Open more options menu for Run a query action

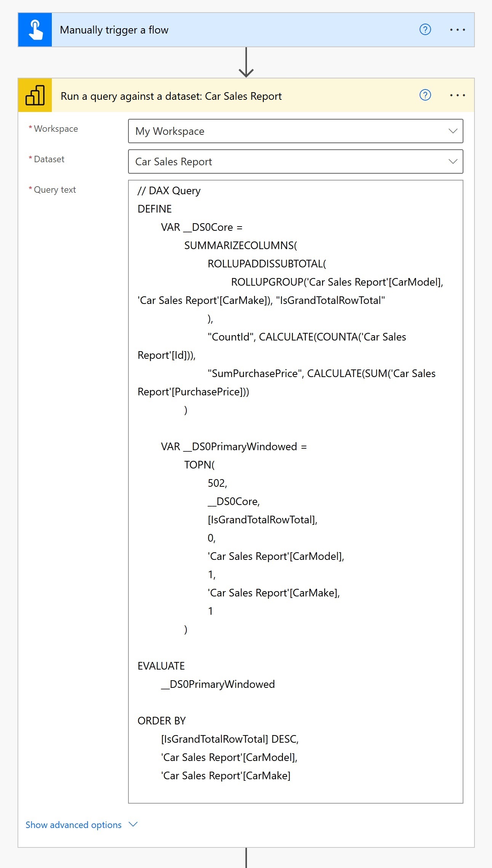(457, 95)
